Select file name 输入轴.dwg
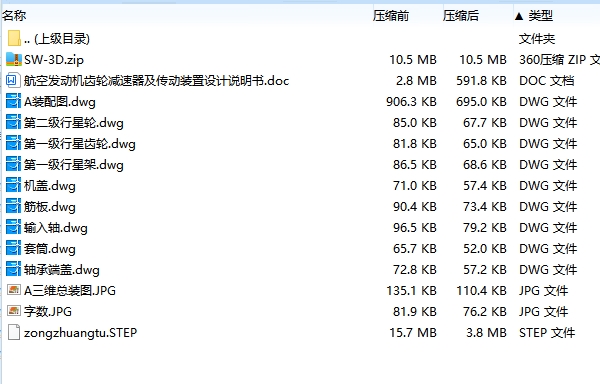Image resolution: width=600 pixels, height=384 pixels. pos(55,228)
